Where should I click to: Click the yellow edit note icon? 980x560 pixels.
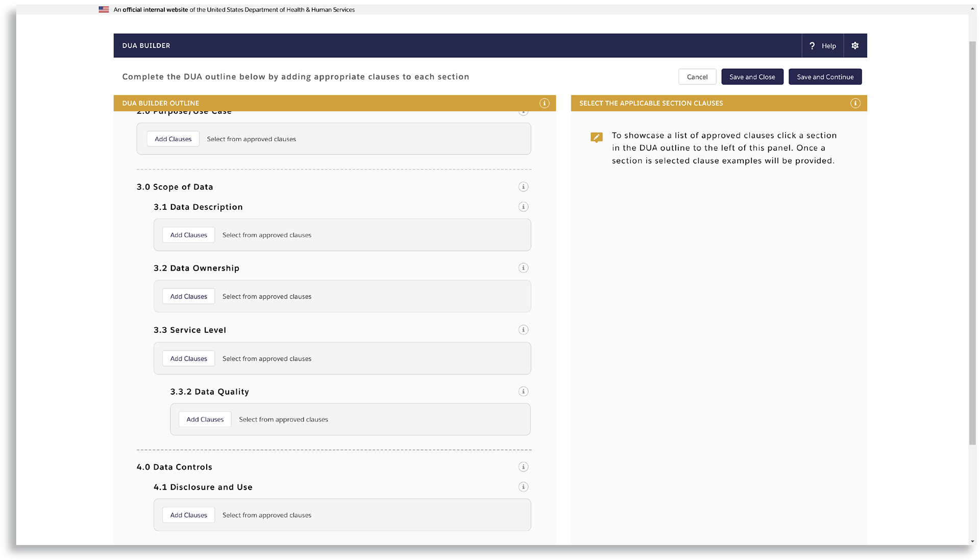596,137
